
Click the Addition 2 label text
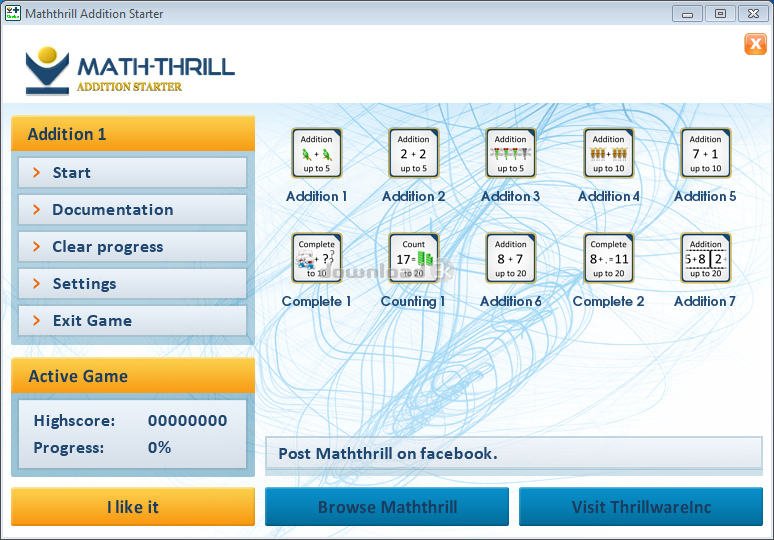(x=414, y=196)
